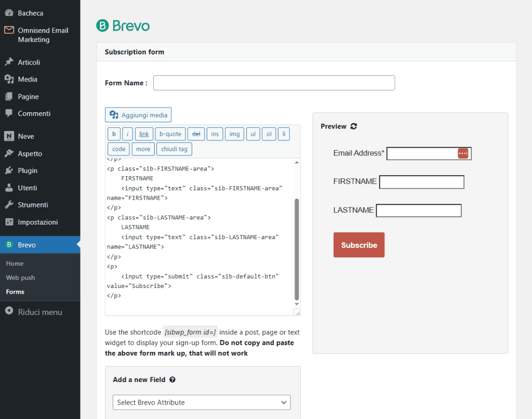Focus the Form Name input field
Screen dimensions: 532x419
(274, 83)
